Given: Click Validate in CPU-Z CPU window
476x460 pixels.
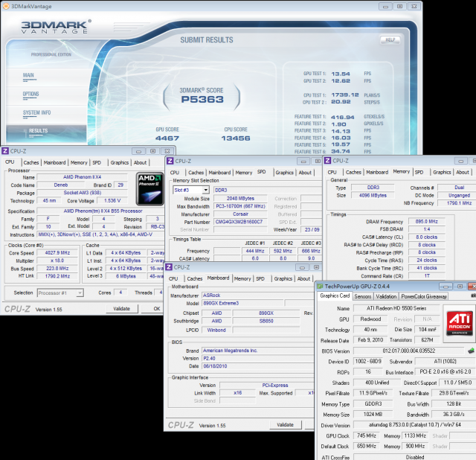Looking at the screenshot, I should 122,309.
